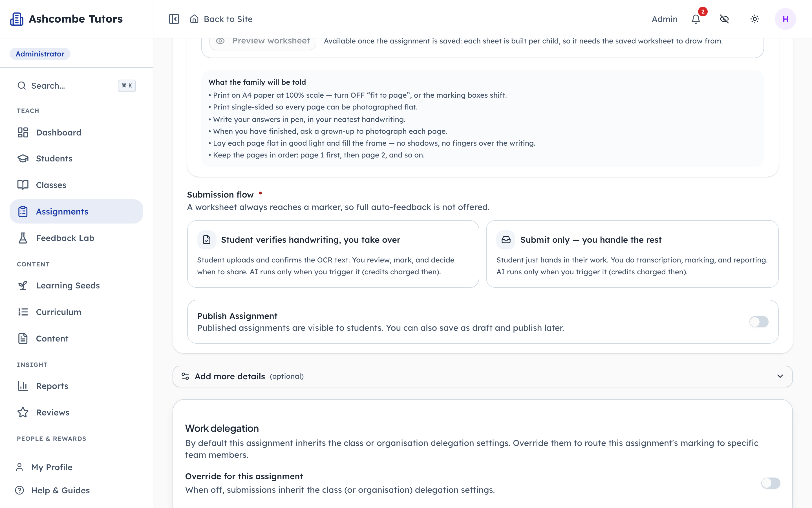
Task: Click the Add more details chevron arrow
Action: pos(780,376)
